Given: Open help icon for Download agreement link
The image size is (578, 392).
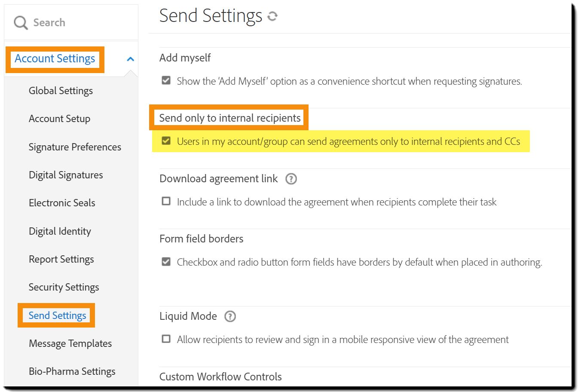Looking at the screenshot, I should tap(291, 179).
